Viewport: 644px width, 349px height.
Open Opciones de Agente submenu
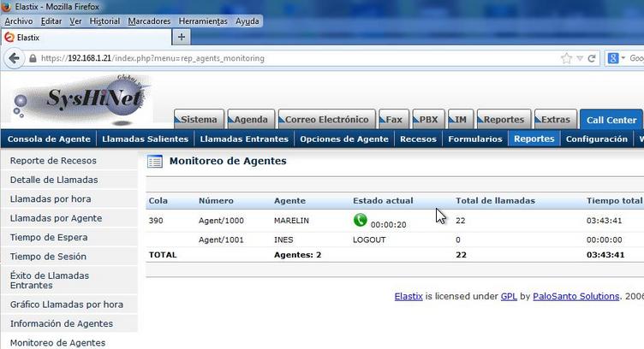coord(344,139)
